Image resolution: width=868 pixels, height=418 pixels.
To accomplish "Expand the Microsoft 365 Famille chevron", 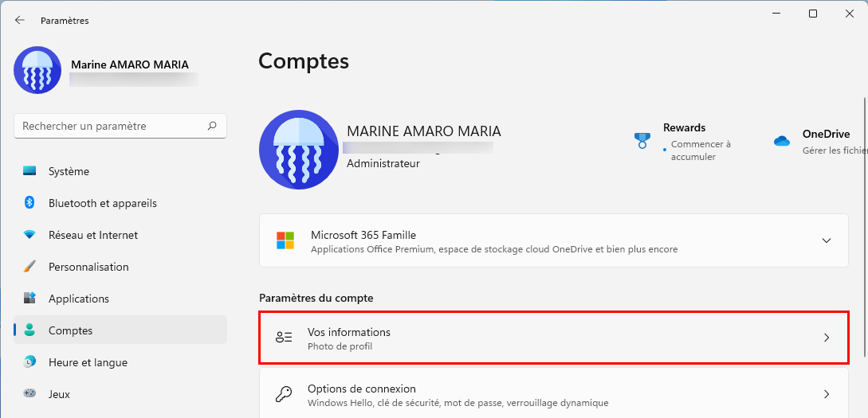I will pyautogui.click(x=827, y=240).
